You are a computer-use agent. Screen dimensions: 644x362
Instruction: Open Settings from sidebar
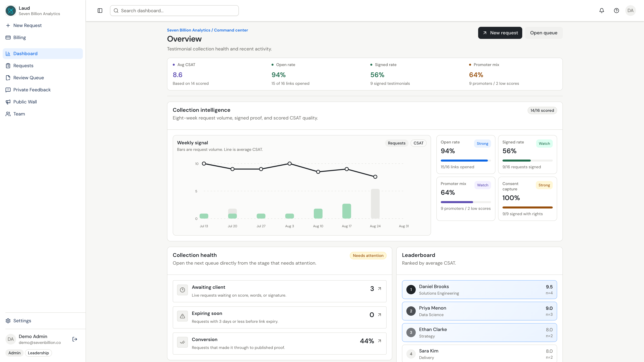tap(43, 321)
